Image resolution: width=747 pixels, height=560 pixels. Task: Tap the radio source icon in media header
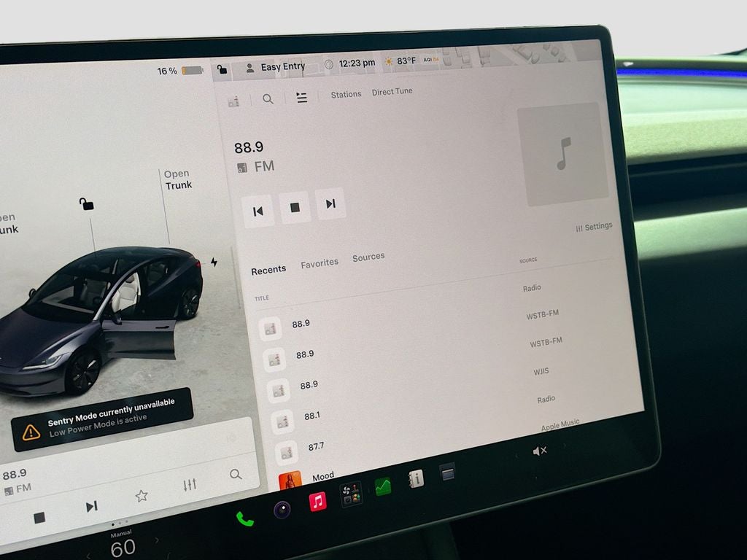coord(233,101)
